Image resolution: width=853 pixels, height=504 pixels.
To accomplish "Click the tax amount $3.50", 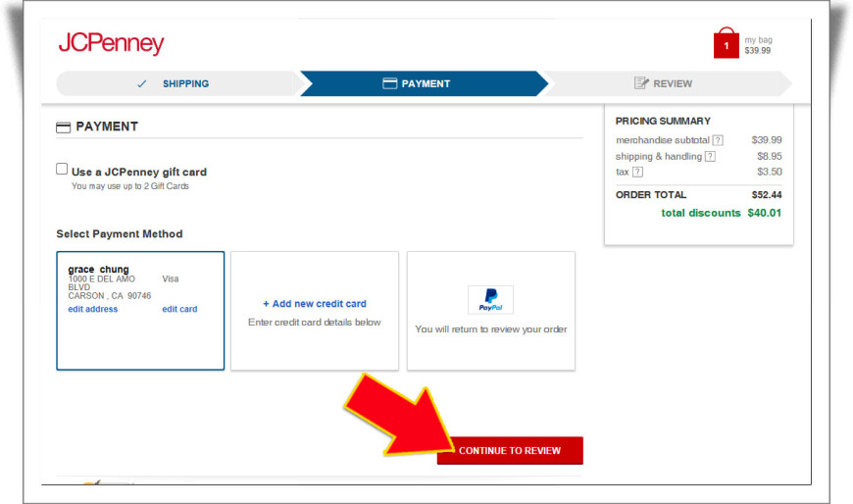I will [770, 172].
